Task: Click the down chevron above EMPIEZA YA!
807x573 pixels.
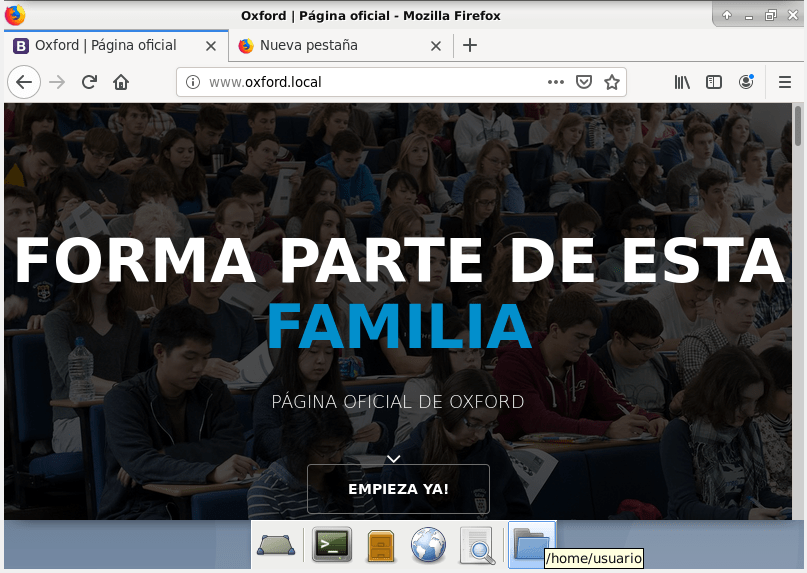Action: [394, 458]
